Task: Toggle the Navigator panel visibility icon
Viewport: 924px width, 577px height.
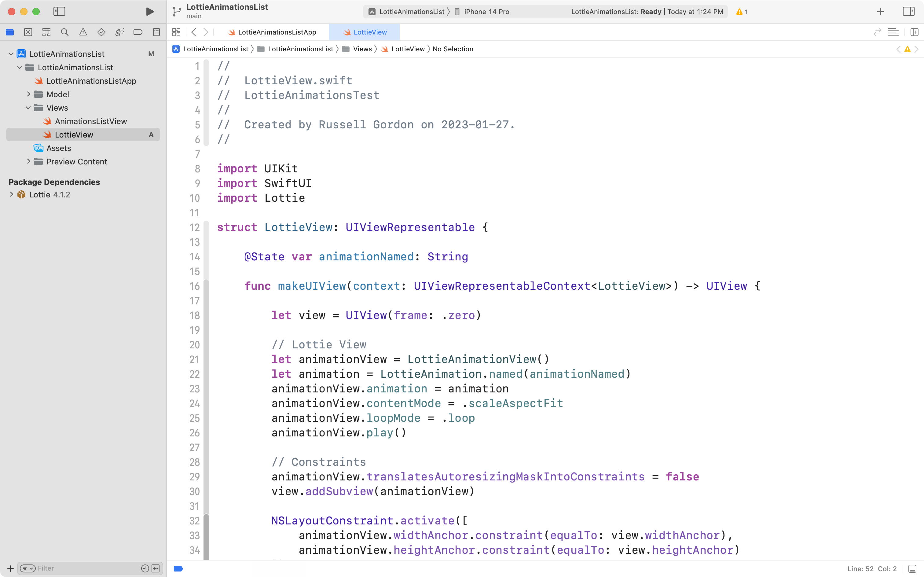Action: click(59, 11)
